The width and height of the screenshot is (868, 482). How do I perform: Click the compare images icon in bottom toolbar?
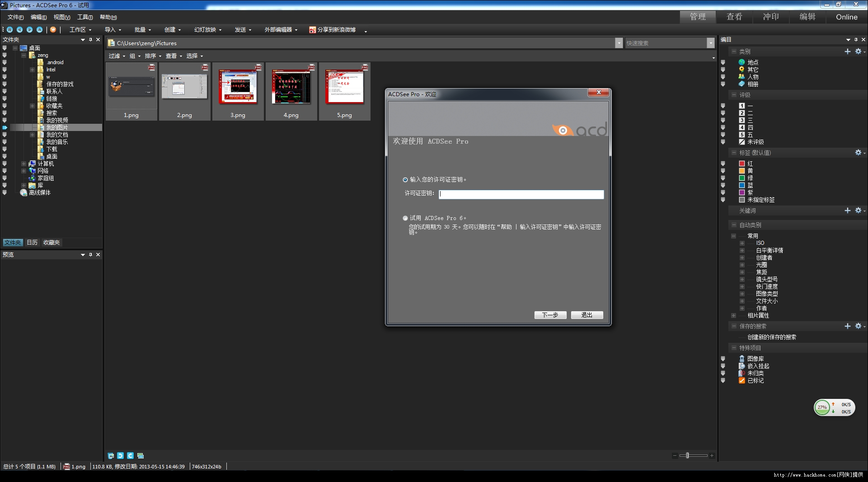[x=141, y=456]
